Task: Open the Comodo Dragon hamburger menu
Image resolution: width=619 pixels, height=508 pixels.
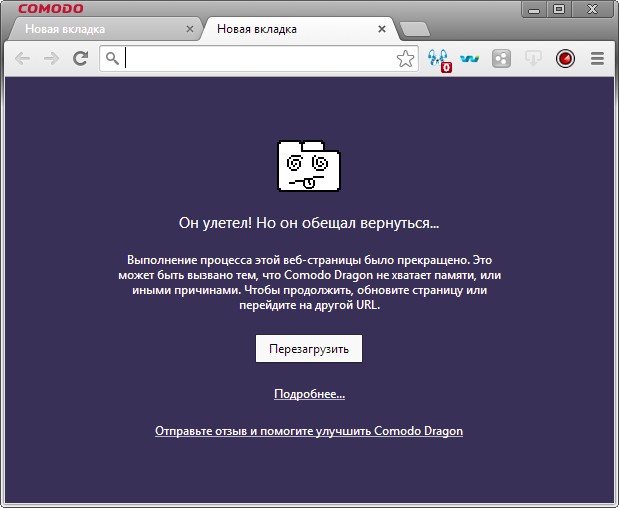Action: pyautogui.click(x=597, y=59)
